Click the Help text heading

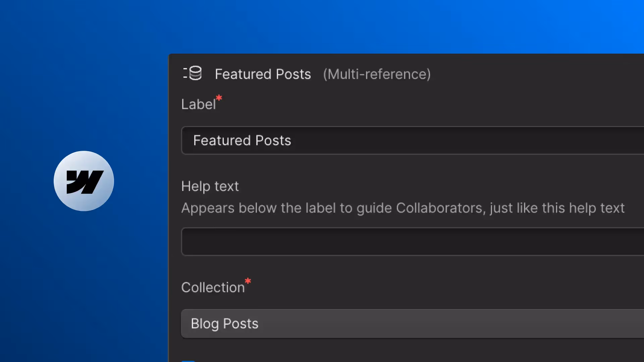click(x=210, y=186)
